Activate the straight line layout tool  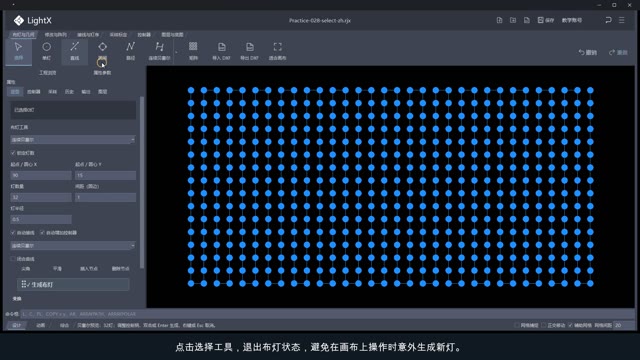74,51
